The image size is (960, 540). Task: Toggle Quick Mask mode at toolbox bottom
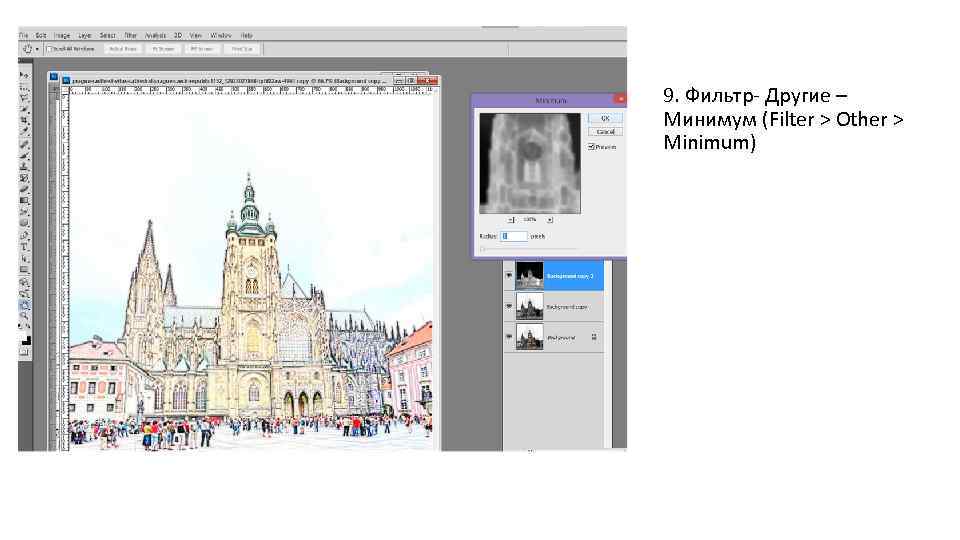(24, 351)
